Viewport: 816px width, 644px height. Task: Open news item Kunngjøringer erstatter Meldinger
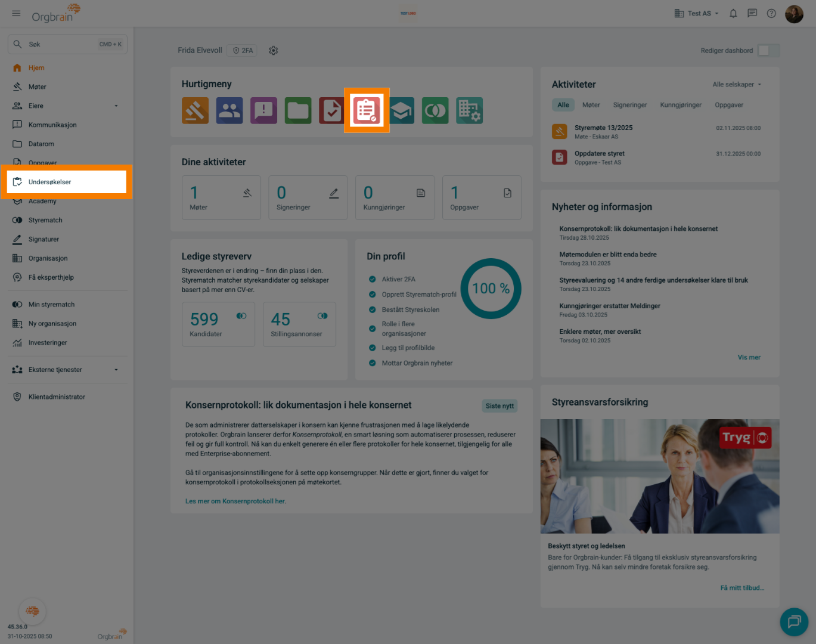(x=610, y=306)
